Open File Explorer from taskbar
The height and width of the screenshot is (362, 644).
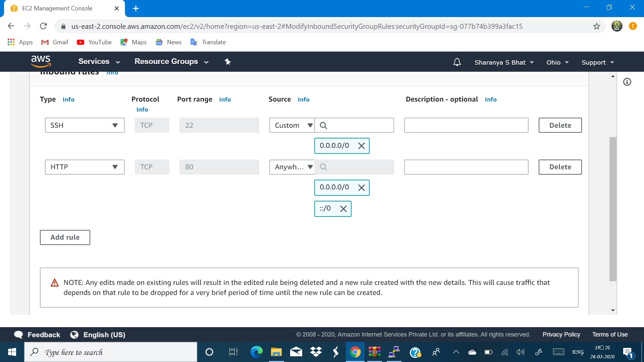coord(276,352)
